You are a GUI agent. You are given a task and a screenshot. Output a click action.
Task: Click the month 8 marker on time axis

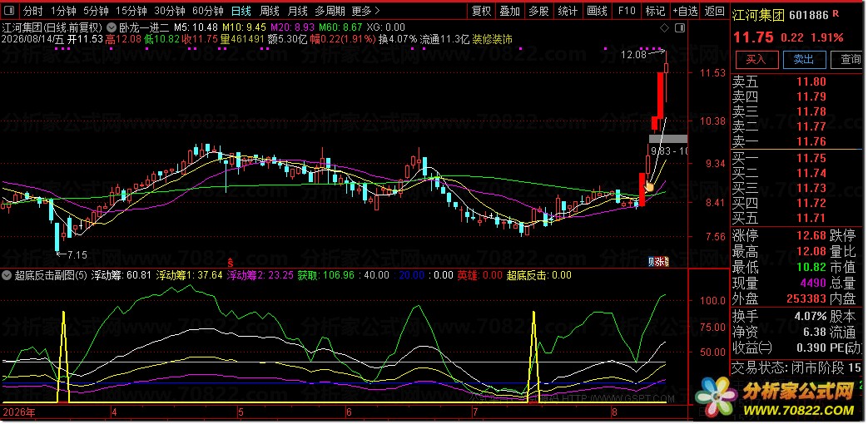point(614,412)
